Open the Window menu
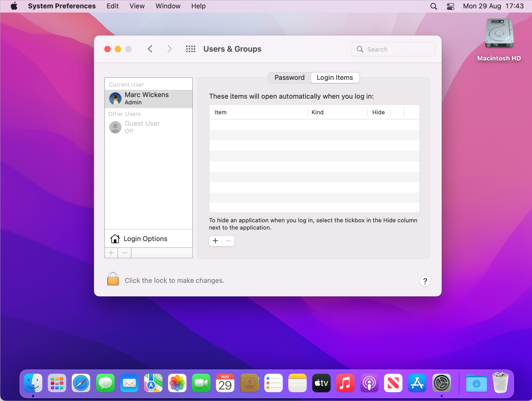Viewport: 532px width, 401px height. coord(168,6)
